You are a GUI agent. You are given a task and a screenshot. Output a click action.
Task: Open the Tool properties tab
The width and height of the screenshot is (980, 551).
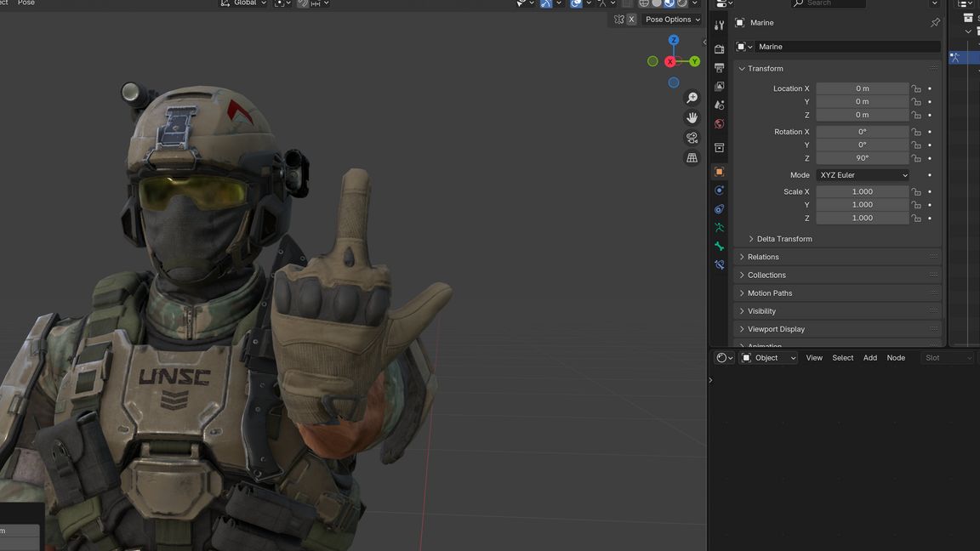coord(720,26)
